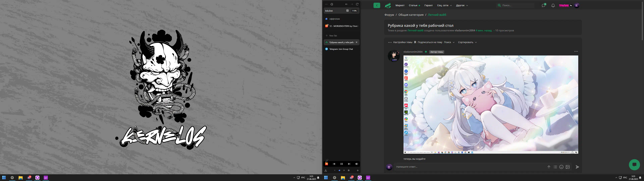
Task: Enlarge the anime desktop screenshot image
Action: 491,105
